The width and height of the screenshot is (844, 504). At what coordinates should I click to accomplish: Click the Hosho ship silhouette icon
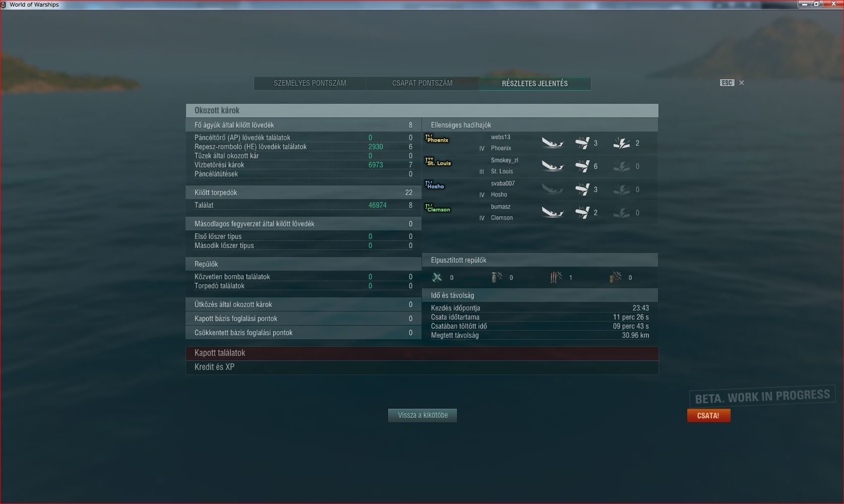pyautogui.click(x=435, y=185)
